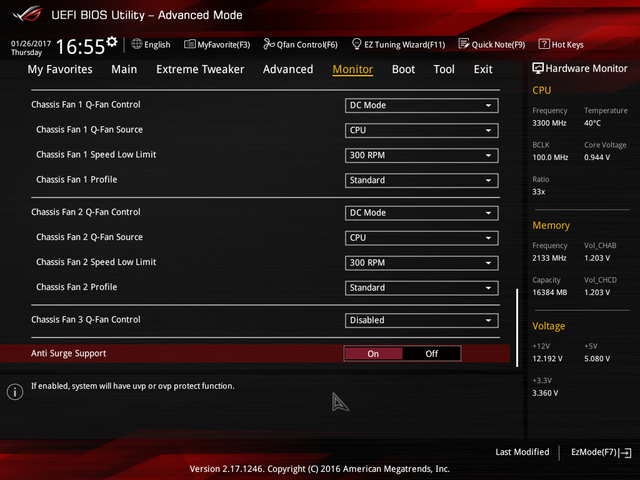Screen dimensions: 640x480
Task: Click Last Modified button
Action: coord(522,452)
